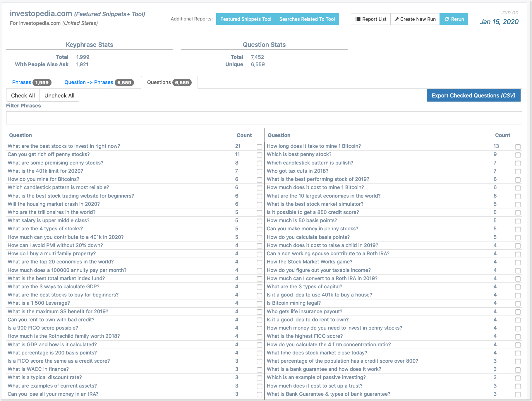
Task: Check 'Will the housing market crash in 2020?'
Action: click(x=260, y=204)
